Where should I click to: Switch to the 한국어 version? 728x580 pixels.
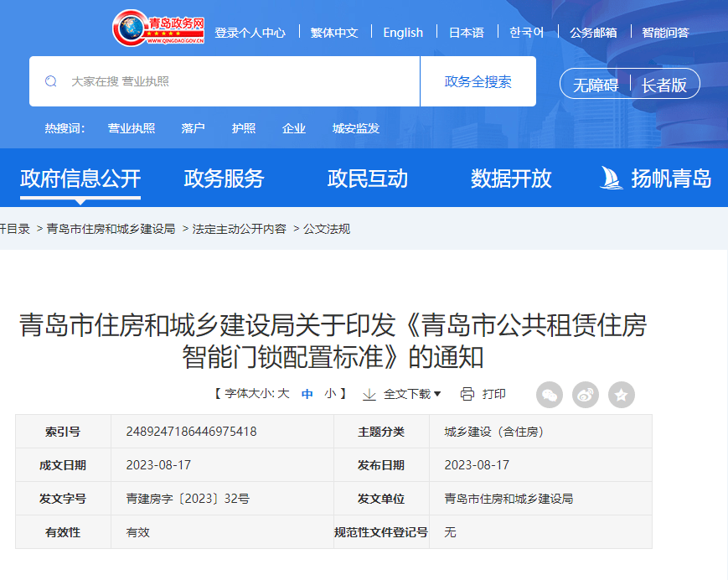pos(526,33)
